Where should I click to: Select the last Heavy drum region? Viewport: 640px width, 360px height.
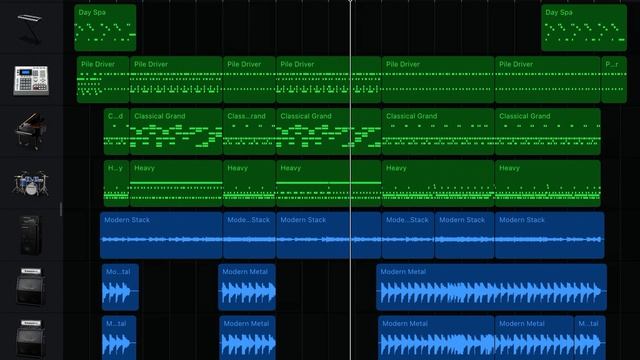tap(548, 183)
